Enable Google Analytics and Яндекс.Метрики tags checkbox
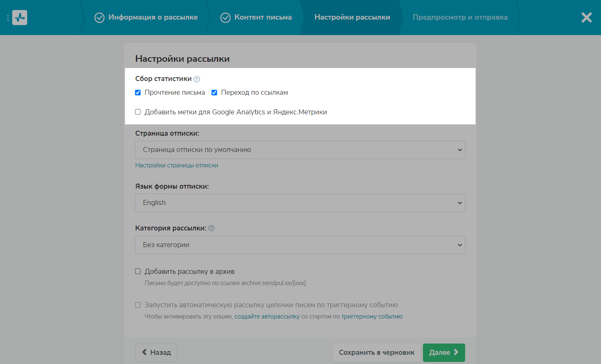Screen dimensions: 601x364 pyautogui.click(x=138, y=112)
